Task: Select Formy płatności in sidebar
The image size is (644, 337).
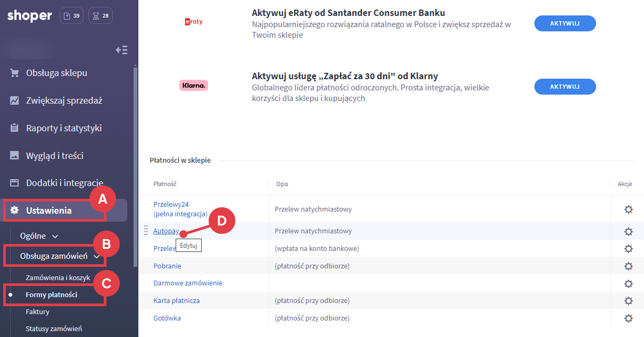Action: tap(52, 294)
